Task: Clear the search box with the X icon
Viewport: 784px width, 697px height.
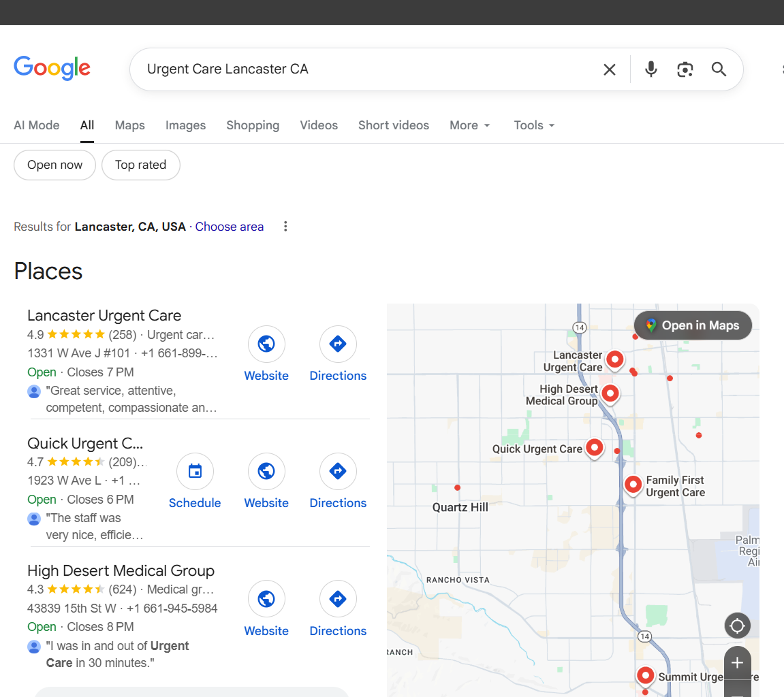Action: point(609,69)
